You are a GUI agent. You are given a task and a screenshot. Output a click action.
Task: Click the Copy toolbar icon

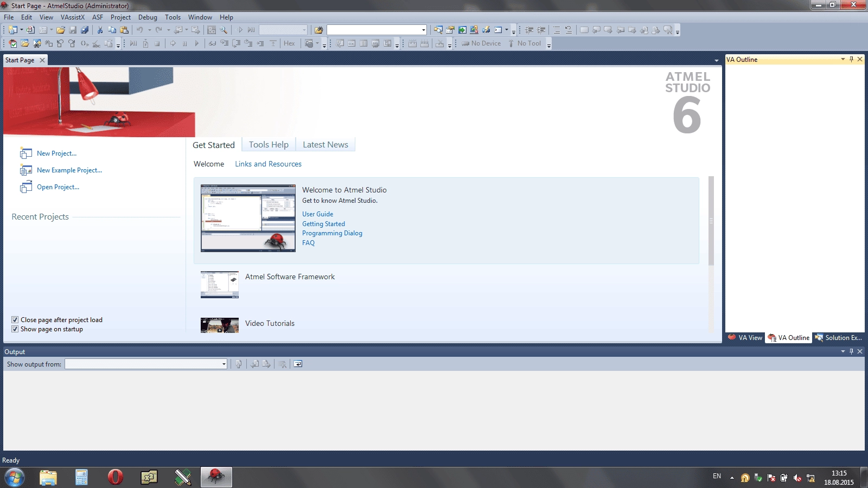coord(112,30)
